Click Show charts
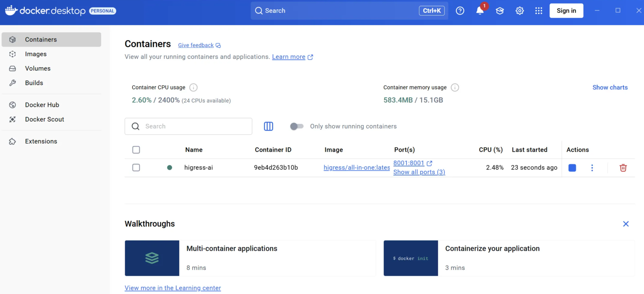Image resolution: width=644 pixels, height=294 pixels. click(610, 87)
